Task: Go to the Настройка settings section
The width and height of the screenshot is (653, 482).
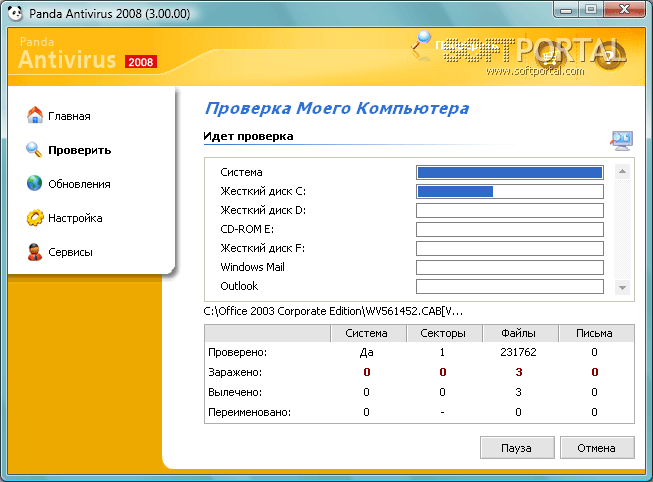Action: (x=65, y=218)
